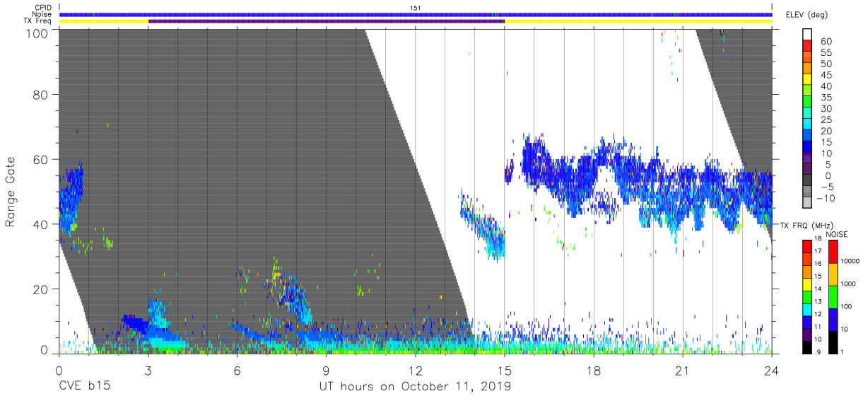868x401 pixels.
Task: Click the '21' tick on UT hours axis
Action: click(x=683, y=370)
